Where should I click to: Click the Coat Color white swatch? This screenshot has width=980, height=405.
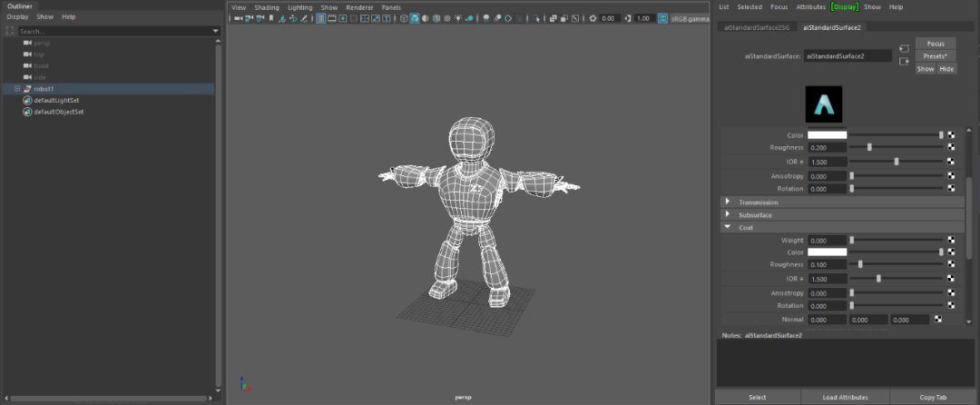[827, 252]
